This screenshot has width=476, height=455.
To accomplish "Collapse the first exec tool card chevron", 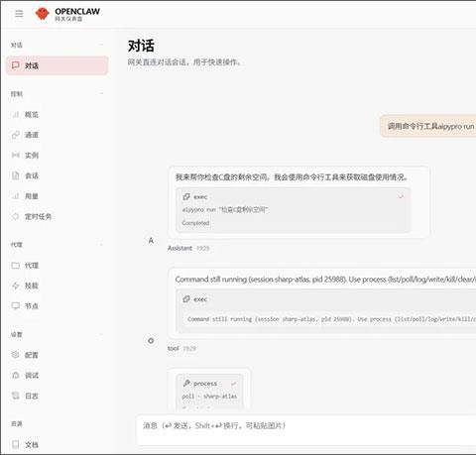I will click(401, 197).
